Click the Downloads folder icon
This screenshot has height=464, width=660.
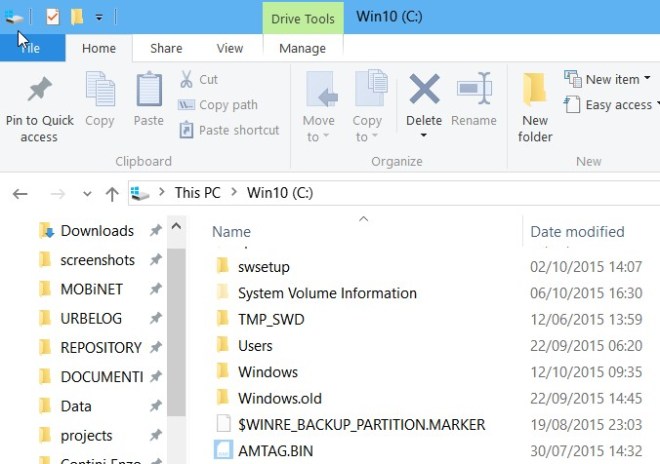(x=46, y=230)
